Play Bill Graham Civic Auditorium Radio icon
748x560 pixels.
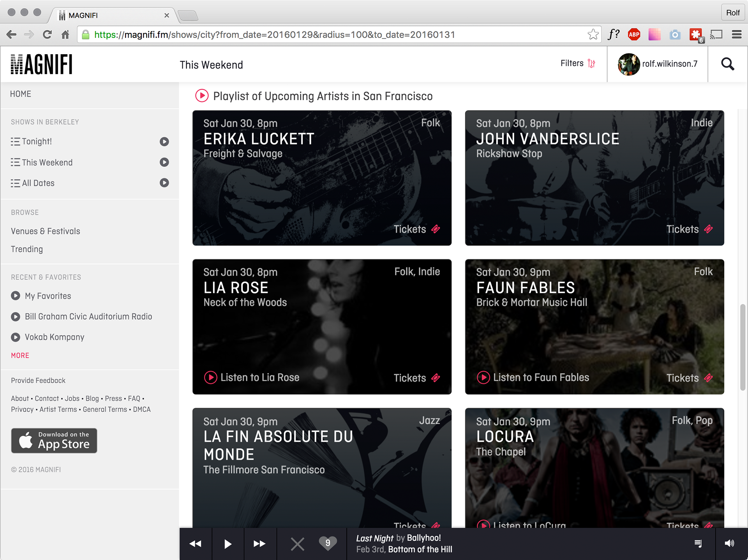16,317
